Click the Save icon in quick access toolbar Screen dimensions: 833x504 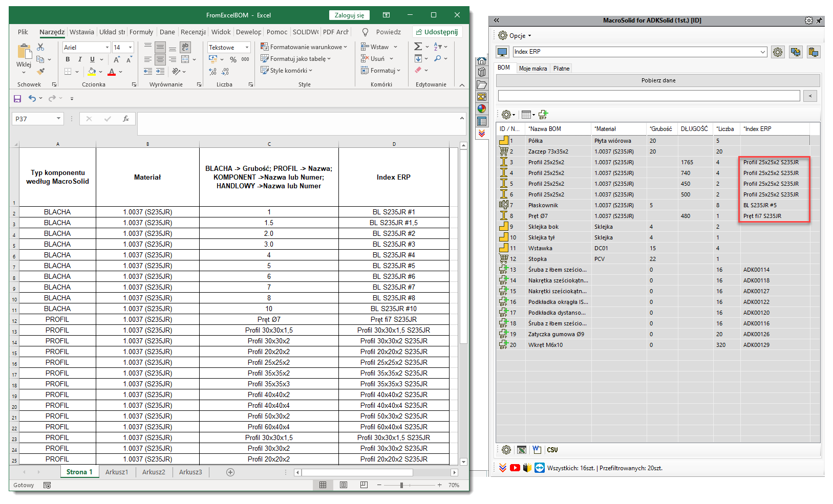point(17,98)
